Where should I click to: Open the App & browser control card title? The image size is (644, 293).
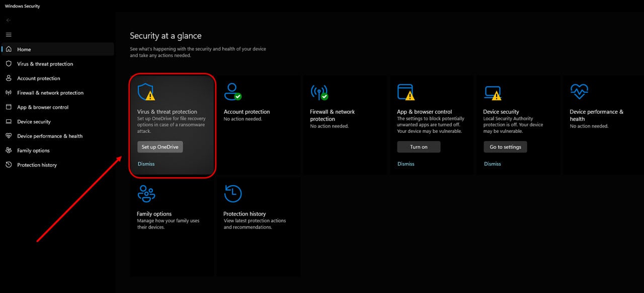pyautogui.click(x=424, y=112)
